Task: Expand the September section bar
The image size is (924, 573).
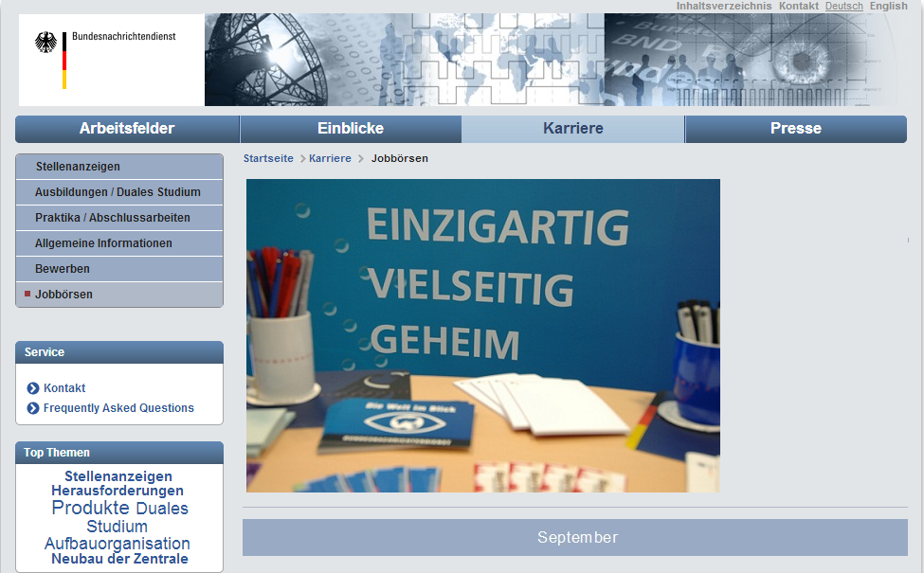Action: (x=575, y=537)
